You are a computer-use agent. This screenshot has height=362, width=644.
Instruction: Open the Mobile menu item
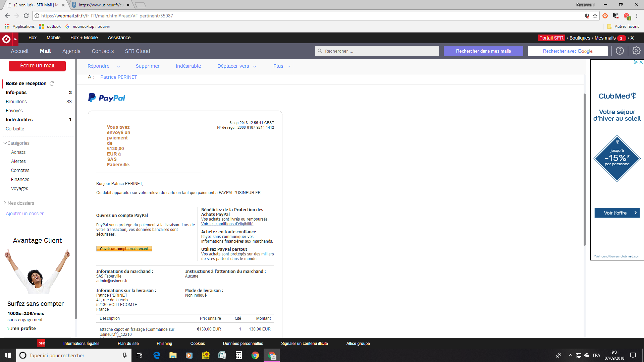53,38
